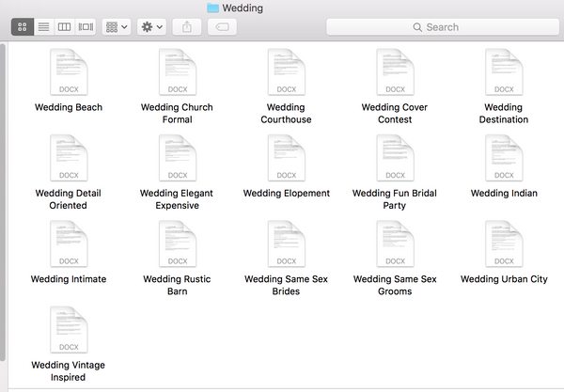Click the 'Wedding Cover Contest' file name
This screenshot has width=564, height=392.
click(395, 114)
